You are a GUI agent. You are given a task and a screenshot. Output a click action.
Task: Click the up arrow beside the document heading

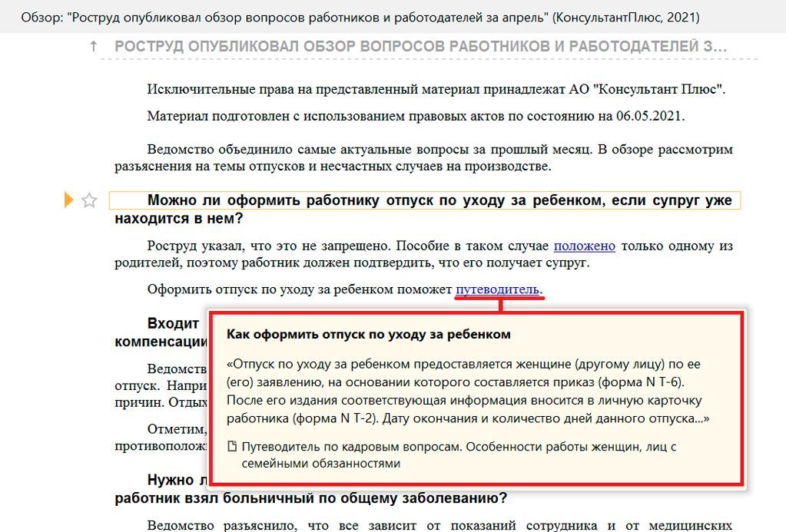tap(94, 47)
